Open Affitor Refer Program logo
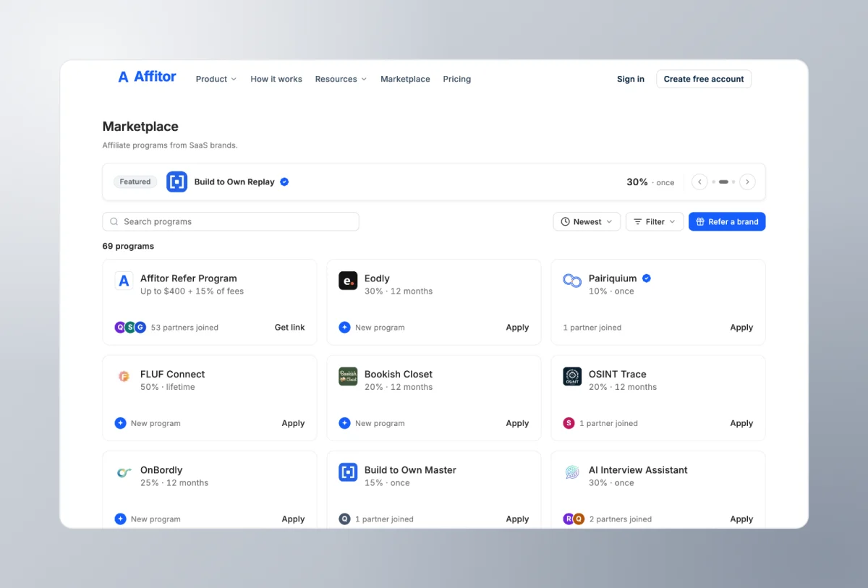Image resolution: width=868 pixels, height=588 pixels. (124, 281)
